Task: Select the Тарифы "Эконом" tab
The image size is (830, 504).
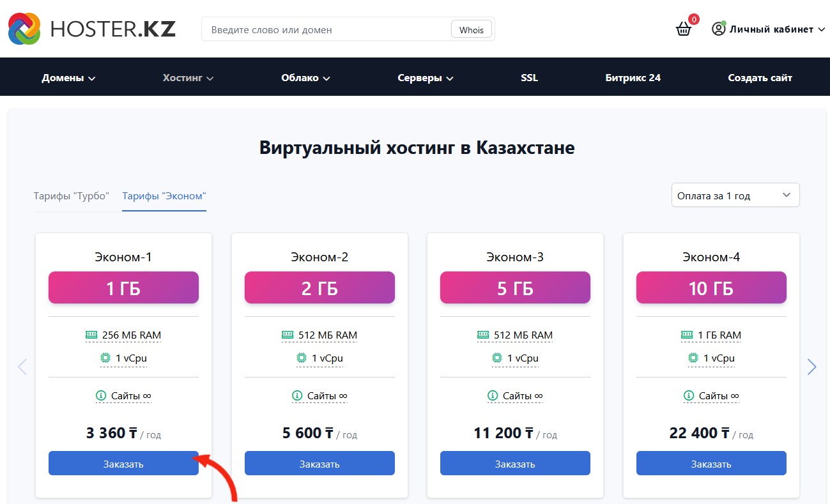Action: [x=164, y=196]
